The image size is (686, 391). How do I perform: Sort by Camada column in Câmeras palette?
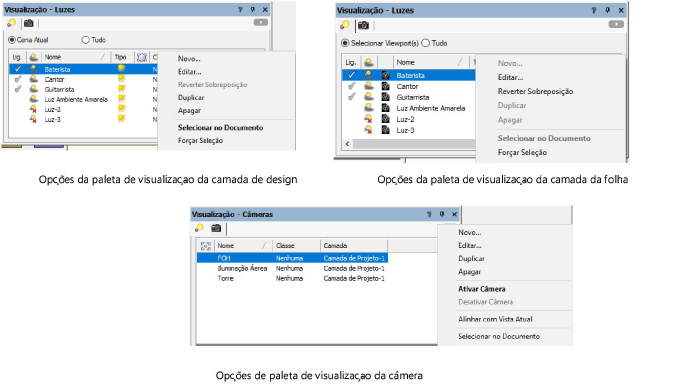coord(354,246)
